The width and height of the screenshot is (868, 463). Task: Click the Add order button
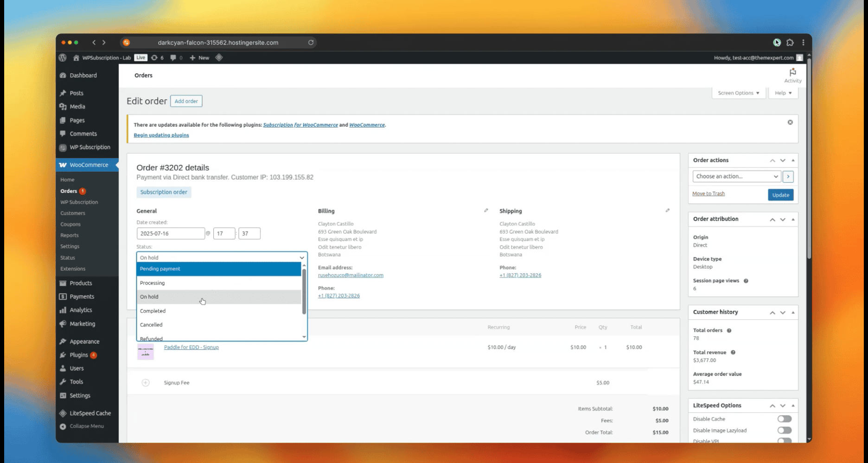pyautogui.click(x=186, y=101)
